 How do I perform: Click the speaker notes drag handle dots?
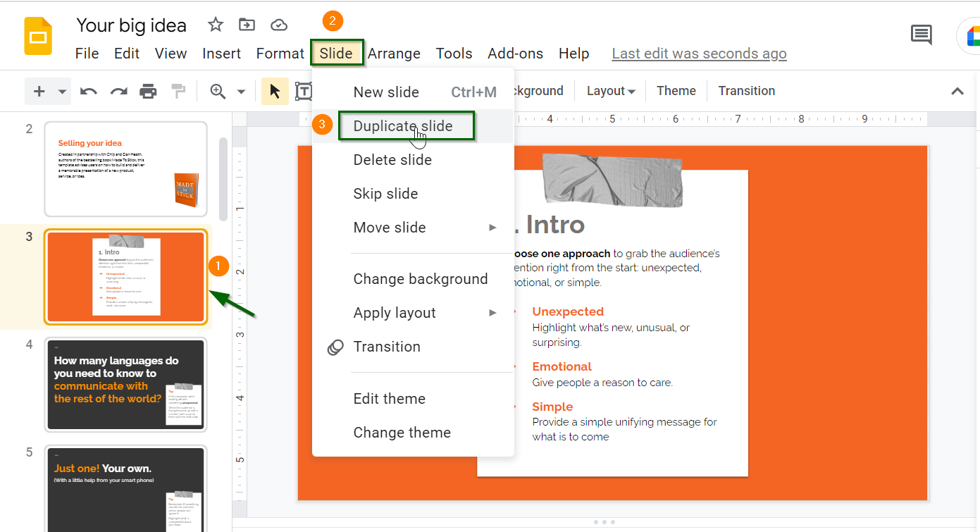pos(604,522)
